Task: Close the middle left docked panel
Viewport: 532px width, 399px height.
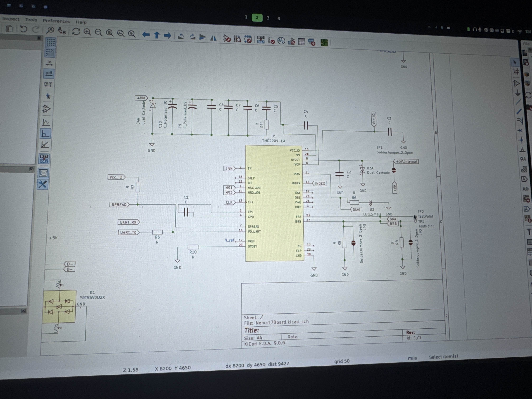Action: click(x=31, y=169)
